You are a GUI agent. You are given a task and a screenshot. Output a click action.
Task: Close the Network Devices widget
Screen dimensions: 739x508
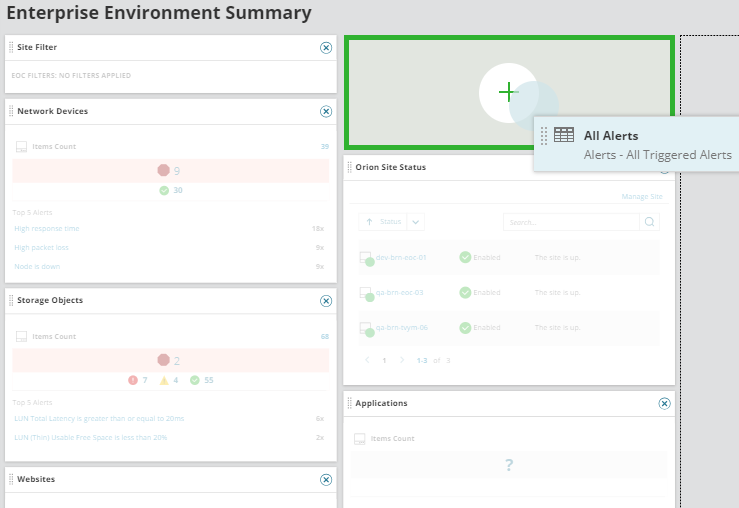[325, 112]
